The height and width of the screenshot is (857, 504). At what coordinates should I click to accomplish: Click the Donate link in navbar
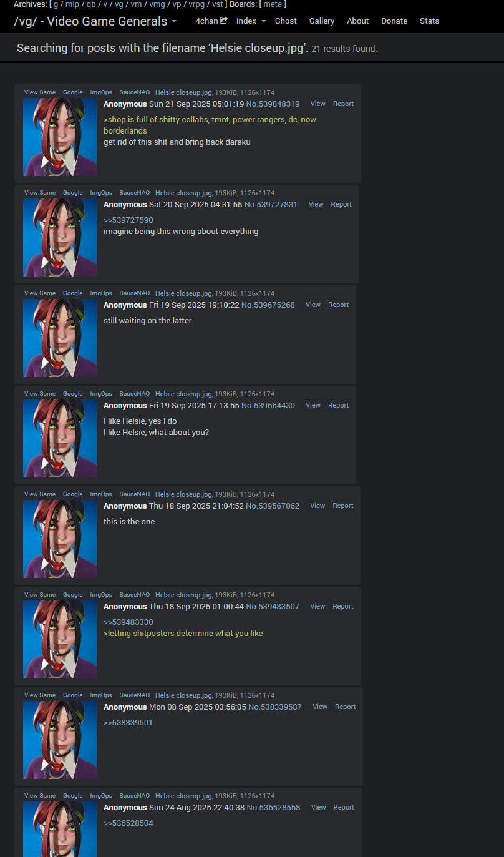[394, 21]
